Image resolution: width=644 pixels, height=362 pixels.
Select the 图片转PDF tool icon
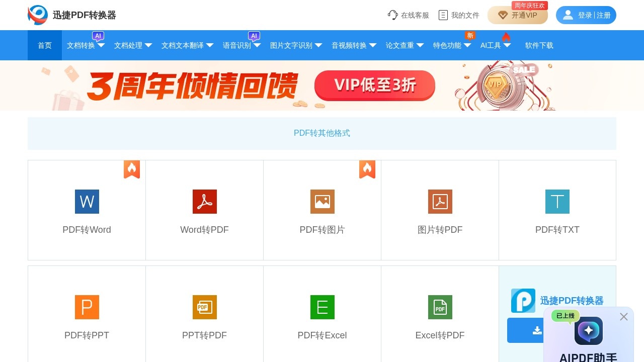[x=440, y=201]
